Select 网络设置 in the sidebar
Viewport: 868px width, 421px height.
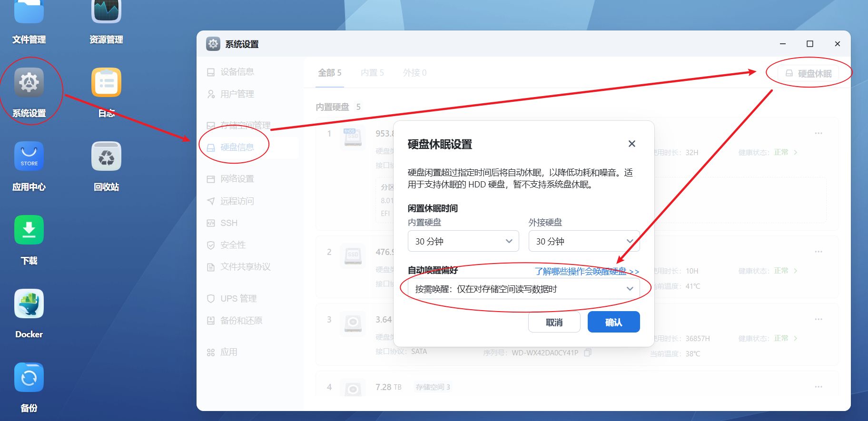(x=237, y=179)
